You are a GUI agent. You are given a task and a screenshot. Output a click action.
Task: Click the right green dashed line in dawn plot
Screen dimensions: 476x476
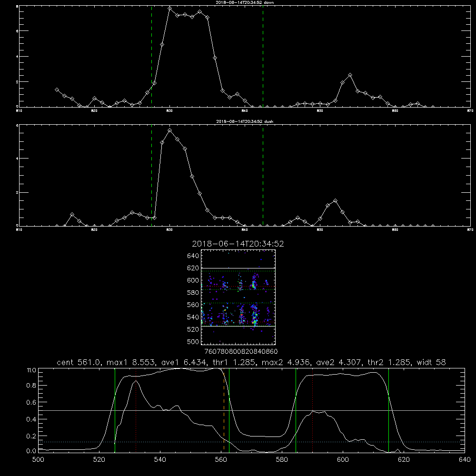pos(263,56)
